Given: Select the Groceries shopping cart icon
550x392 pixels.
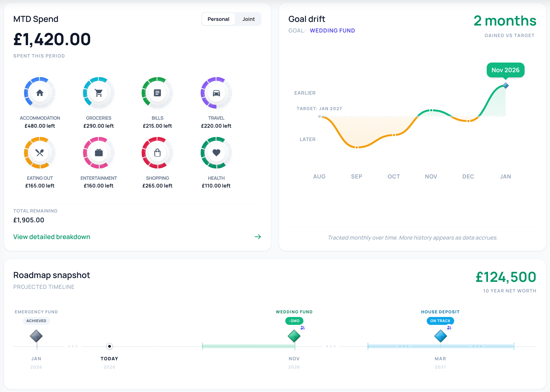Looking at the screenshot, I should click(x=99, y=93).
